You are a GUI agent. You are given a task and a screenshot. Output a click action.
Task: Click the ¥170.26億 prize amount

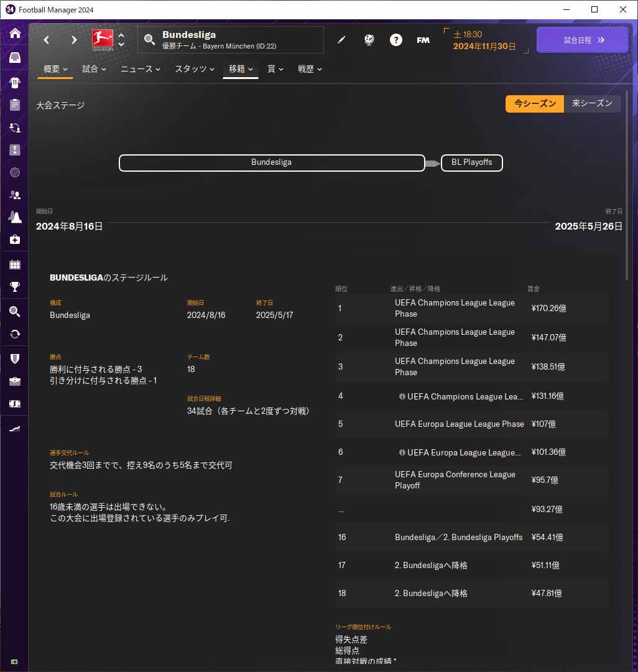[x=548, y=309]
